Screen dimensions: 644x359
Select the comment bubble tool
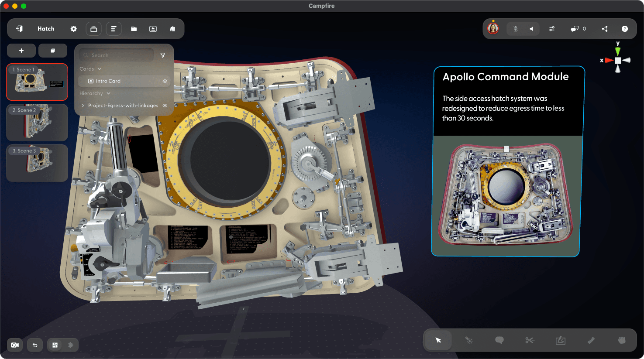tap(499, 340)
